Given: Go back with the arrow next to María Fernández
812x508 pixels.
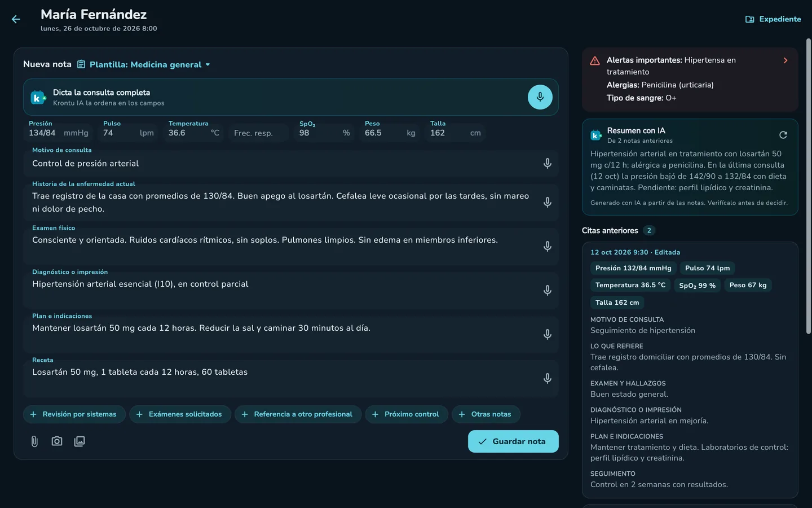Looking at the screenshot, I should 16,19.
